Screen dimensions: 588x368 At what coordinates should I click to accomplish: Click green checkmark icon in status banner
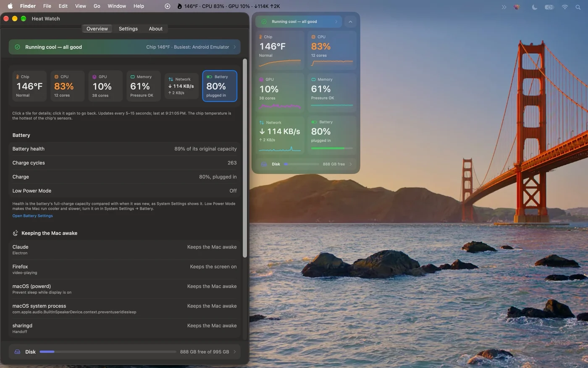point(17,47)
